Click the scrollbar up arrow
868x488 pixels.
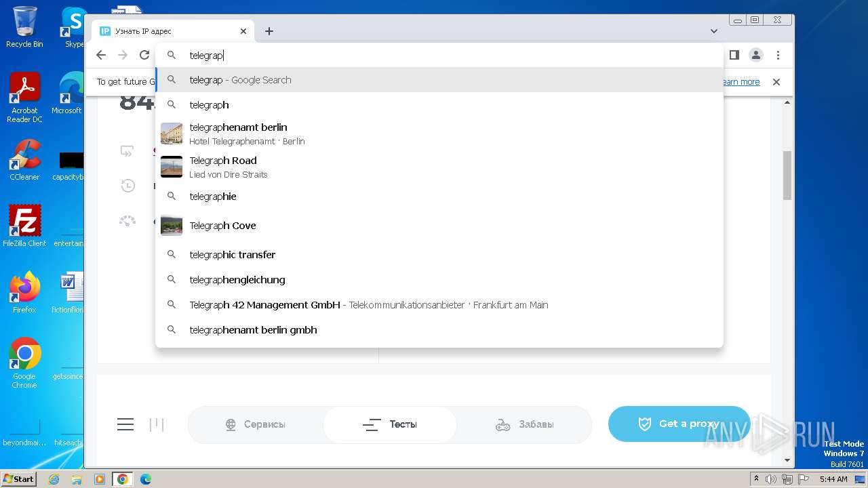[787, 102]
